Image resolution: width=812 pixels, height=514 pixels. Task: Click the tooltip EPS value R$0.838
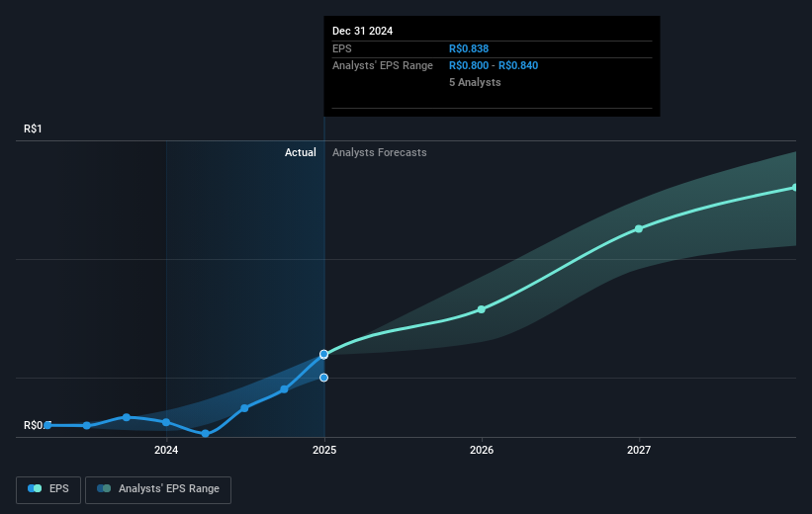[469, 48]
